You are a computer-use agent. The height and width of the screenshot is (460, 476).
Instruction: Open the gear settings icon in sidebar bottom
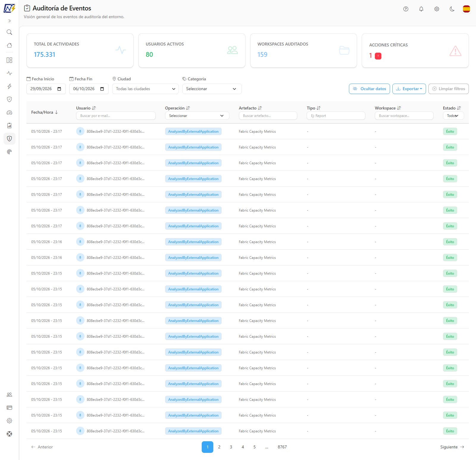click(10, 421)
